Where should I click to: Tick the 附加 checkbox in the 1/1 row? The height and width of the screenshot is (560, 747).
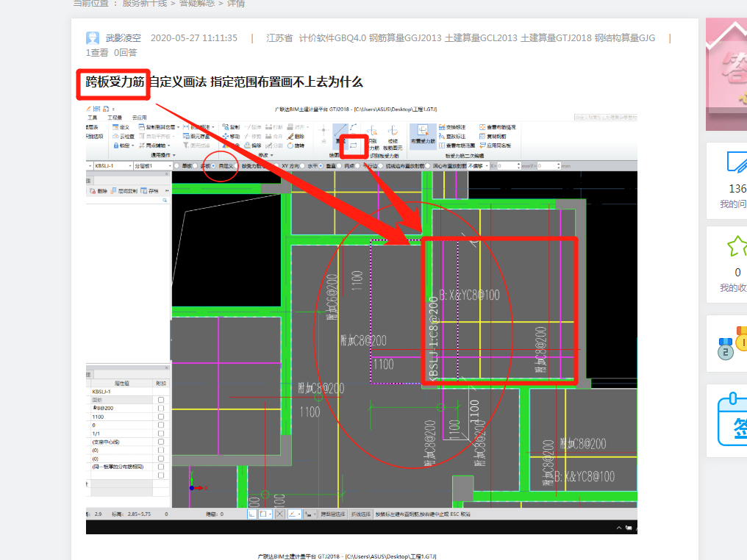pyautogui.click(x=161, y=434)
